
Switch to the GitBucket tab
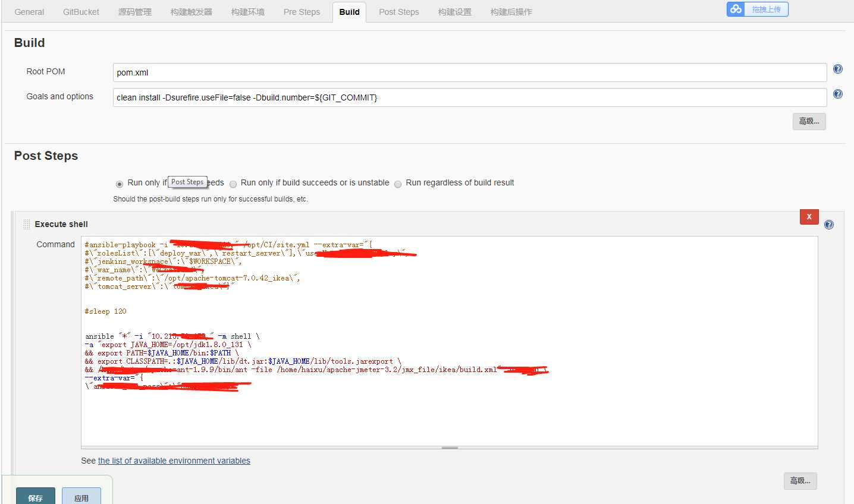click(x=81, y=12)
